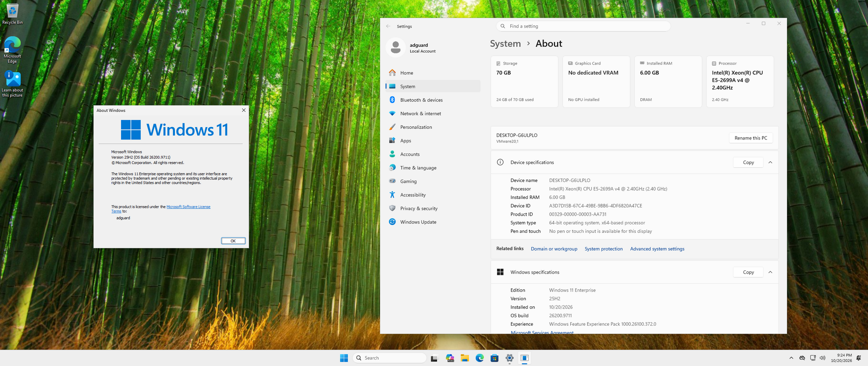Select Bluetooth & devices in Settings sidebar
The image size is (868, 366).
433,100
